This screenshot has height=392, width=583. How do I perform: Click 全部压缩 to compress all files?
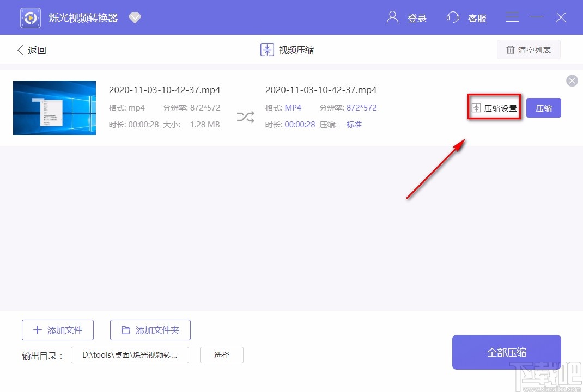tap(506, 352)
